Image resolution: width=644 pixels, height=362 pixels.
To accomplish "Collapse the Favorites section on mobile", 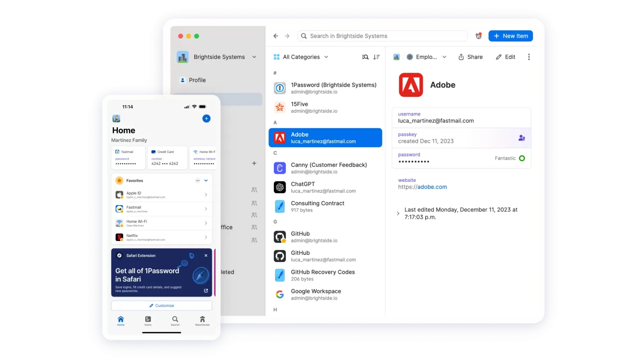I will point(206,180).
